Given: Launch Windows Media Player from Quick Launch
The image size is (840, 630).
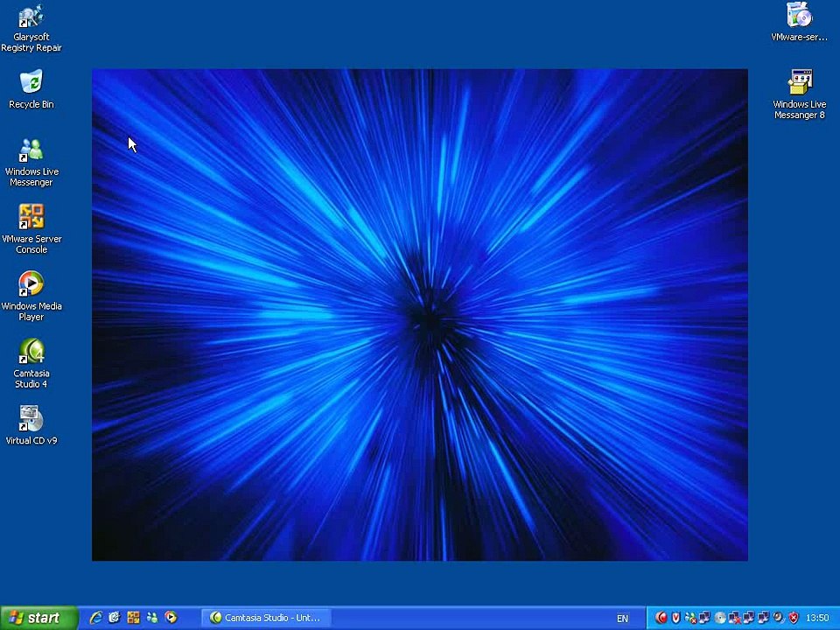Looking at the screenshot, I should pyautogui.click(x=171, y=618).
